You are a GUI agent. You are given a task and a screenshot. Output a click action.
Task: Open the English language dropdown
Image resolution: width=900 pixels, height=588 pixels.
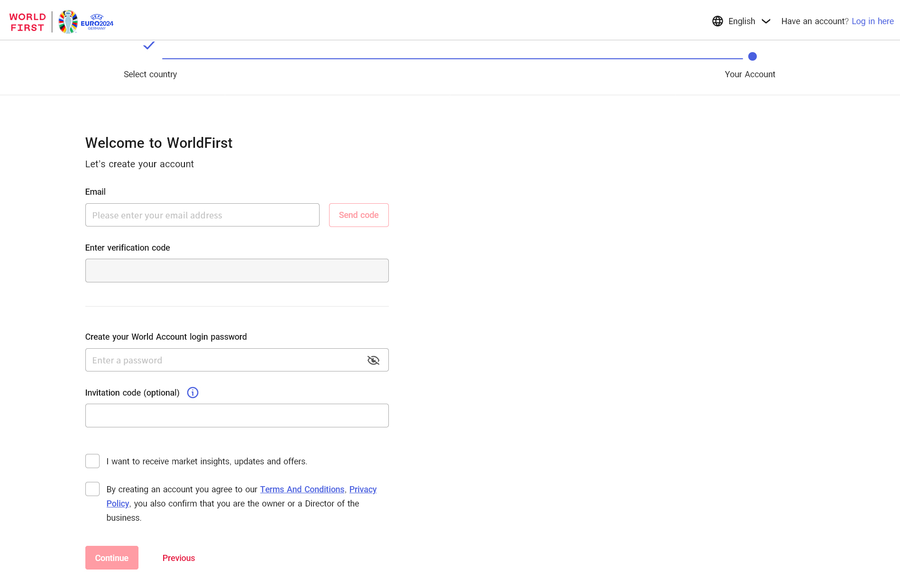pos(742,21)
